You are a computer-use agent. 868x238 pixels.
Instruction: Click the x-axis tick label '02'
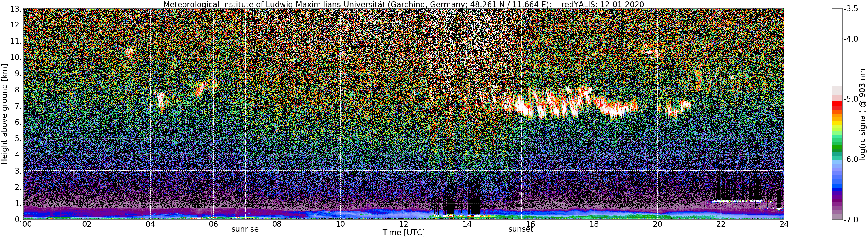[87, 224]
